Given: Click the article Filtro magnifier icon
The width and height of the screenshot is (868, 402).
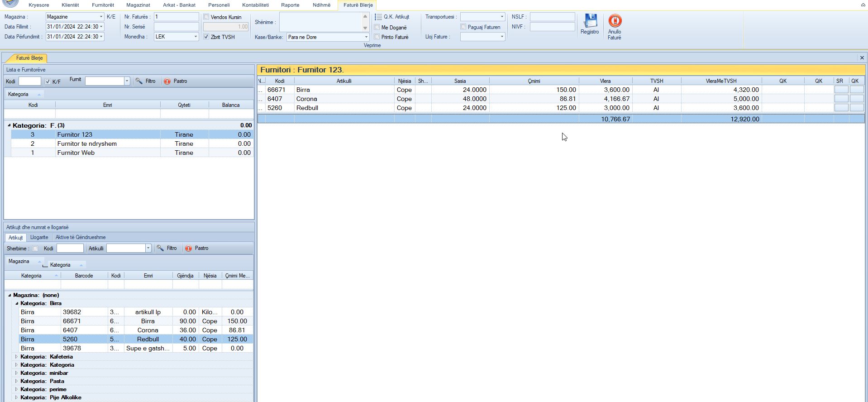Looking at the screenshot, I should point(160,248).
